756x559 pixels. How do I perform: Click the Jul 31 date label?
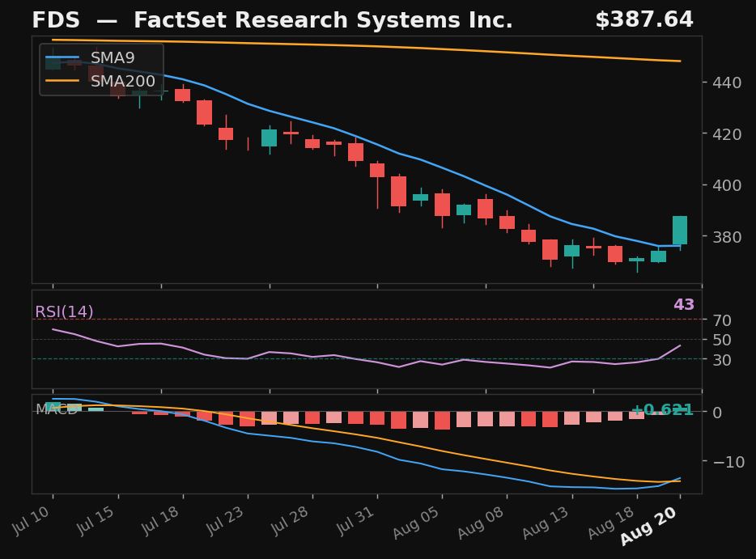[355, 520]
